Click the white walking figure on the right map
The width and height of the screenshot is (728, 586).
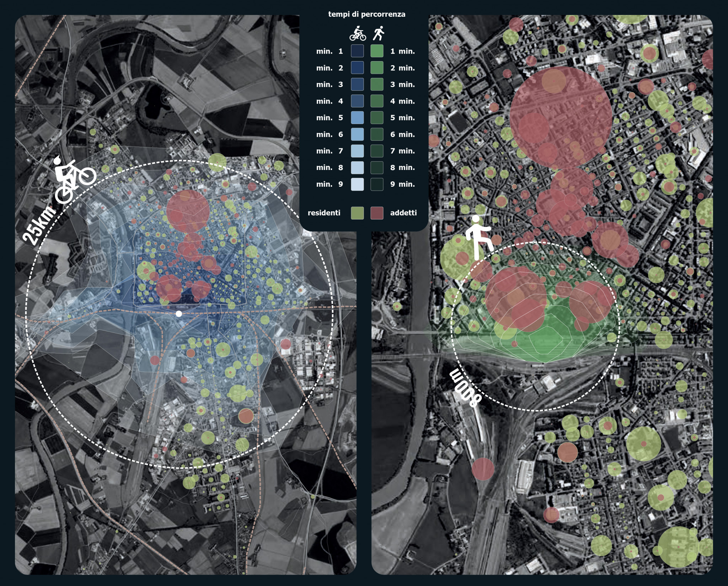pyautogui.click(x=480, y=237)
